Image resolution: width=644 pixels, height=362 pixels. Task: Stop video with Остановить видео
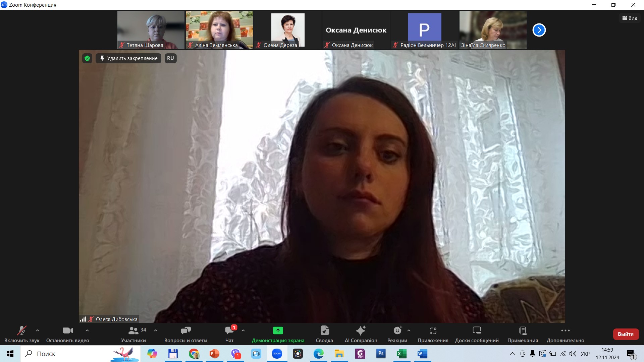[x=67, y=334]
